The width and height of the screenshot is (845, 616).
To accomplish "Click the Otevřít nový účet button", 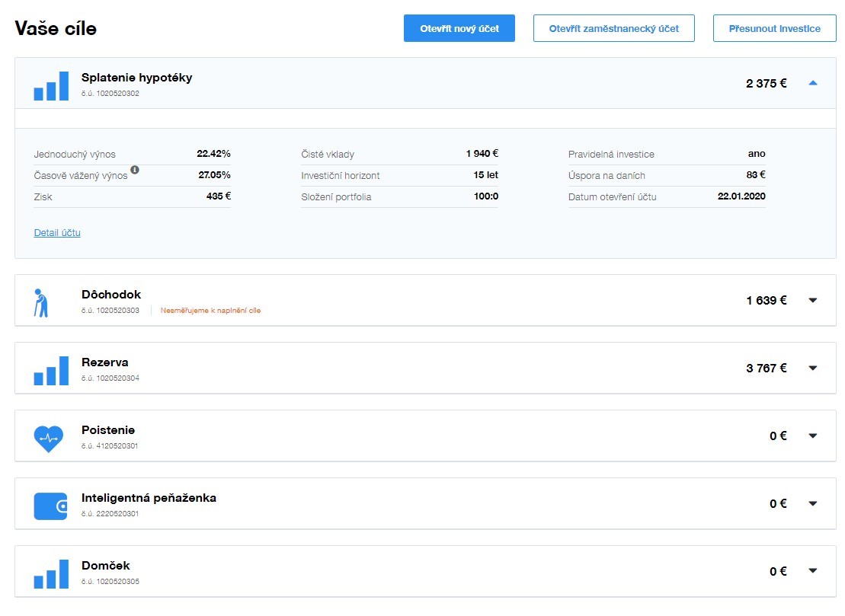I will [x=459, y=28].
